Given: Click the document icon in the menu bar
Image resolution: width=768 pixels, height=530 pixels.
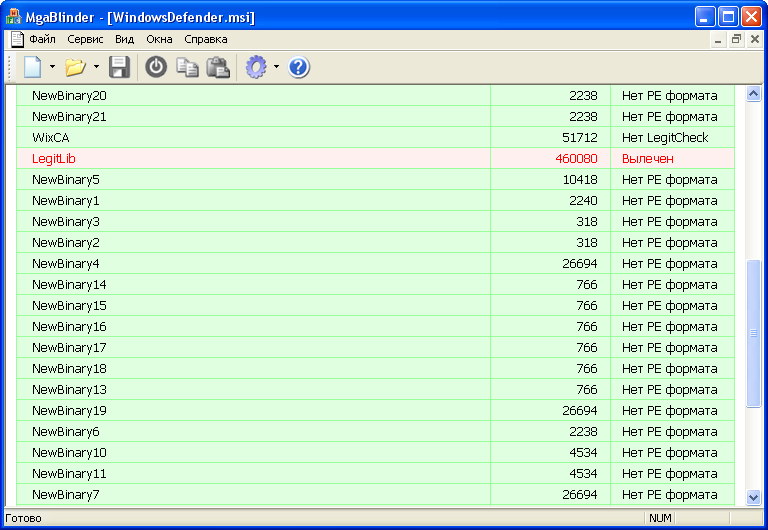Looking at the screenshot, I should 17,40.
